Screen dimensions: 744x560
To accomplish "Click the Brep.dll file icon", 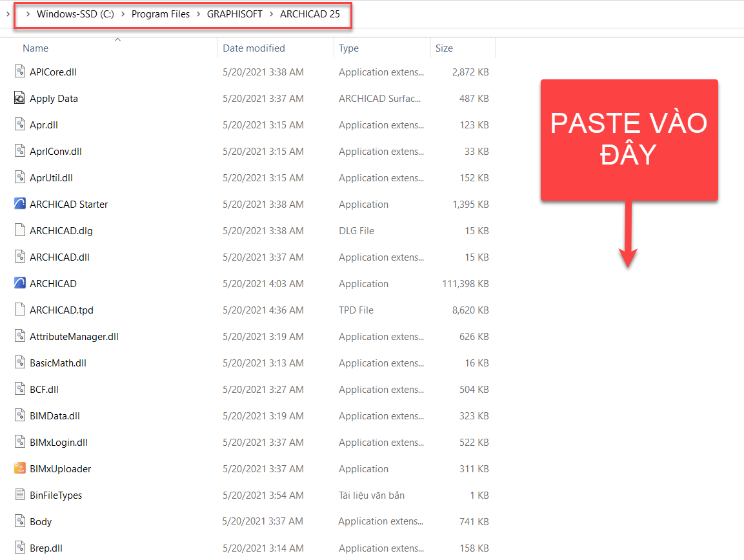I will click(20, 548).
